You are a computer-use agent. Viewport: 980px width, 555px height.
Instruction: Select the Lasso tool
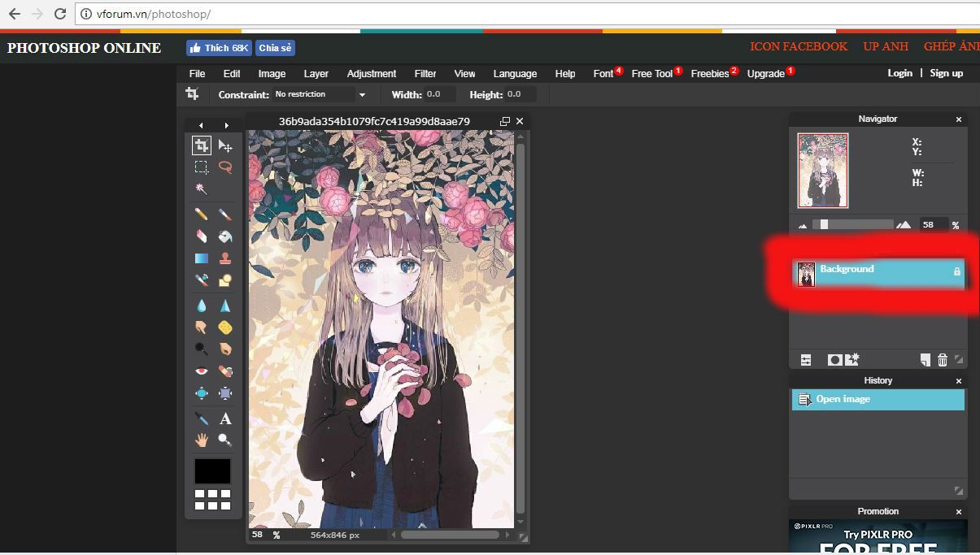pyautogui.click(x=225, y=167)
